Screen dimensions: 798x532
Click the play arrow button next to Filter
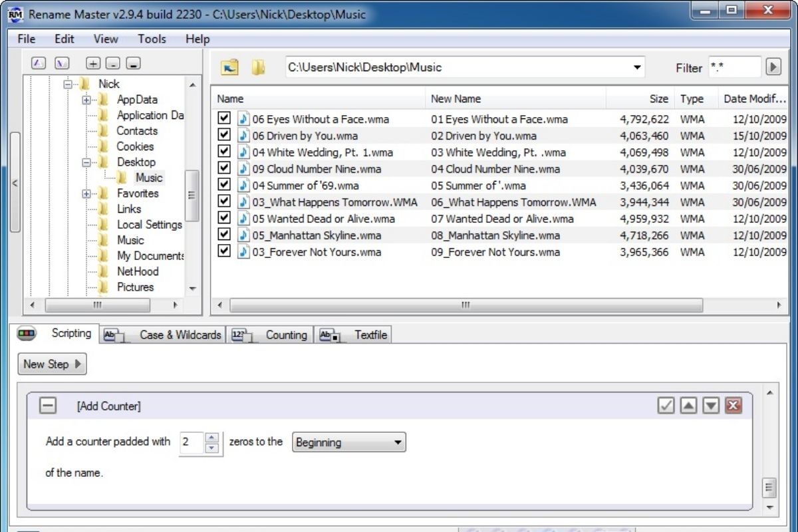click(x=773, y=67)
